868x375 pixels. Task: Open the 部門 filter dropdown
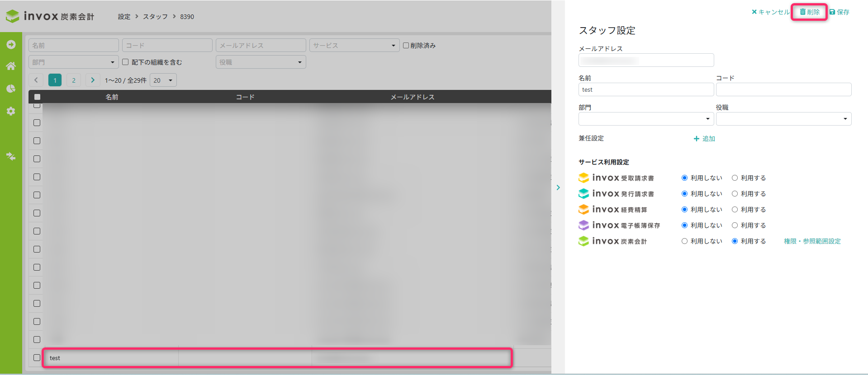[74, 62]
